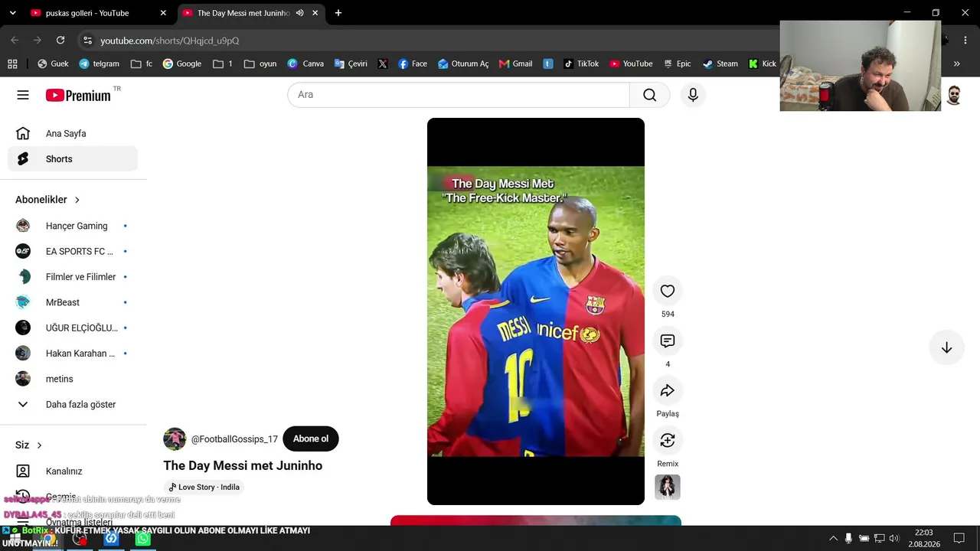The height and width of the screenshot is (551, 980).
Task: Open the Remix option
Action: coord(668,440)
